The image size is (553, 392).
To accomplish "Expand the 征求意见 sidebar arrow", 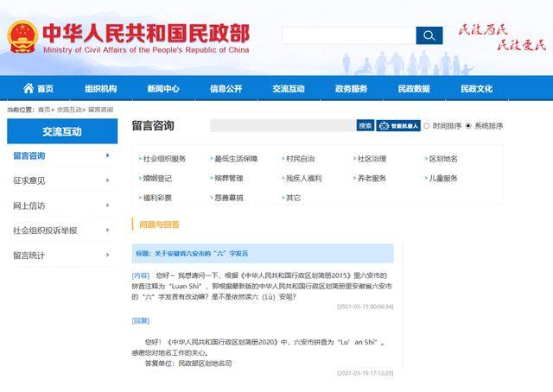I will 107,180.
